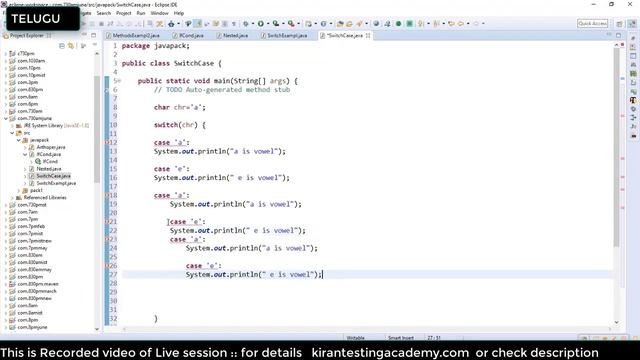640x360 pixels.
Task: Open the Search toolbar icon beside Open Task
Action: (359, 24)
